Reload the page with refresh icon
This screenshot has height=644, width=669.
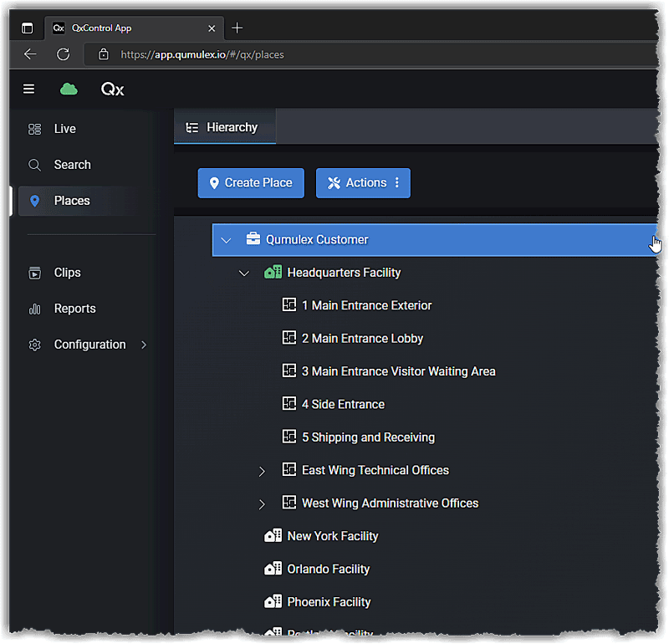(x=64, y=54)
